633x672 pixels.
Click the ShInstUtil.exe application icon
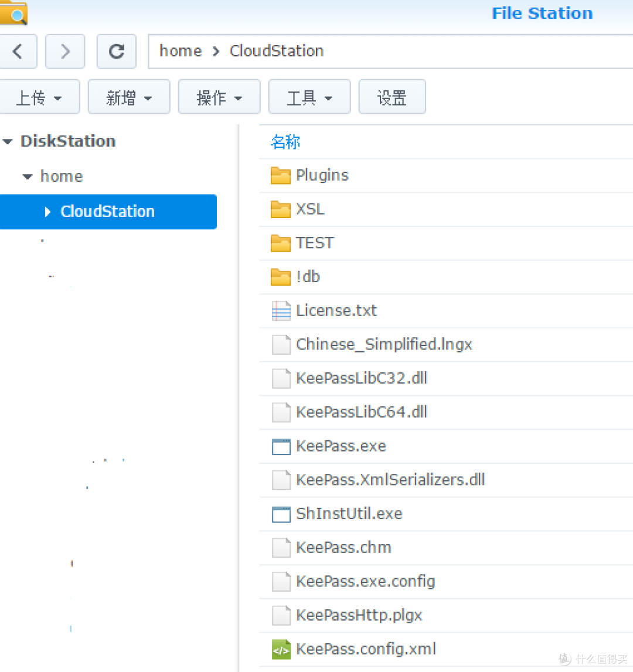coord(281,514)
